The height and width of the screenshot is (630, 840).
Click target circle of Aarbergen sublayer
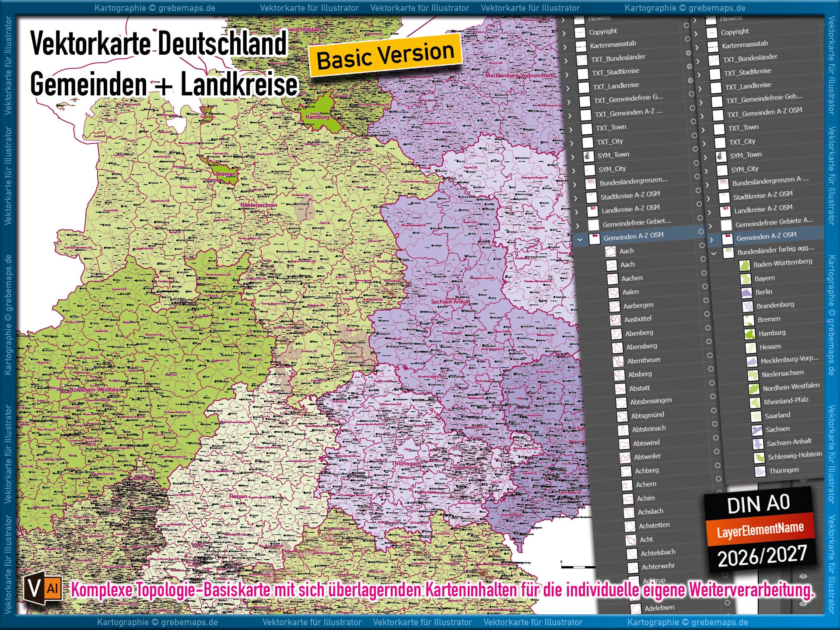click(706, 300)
